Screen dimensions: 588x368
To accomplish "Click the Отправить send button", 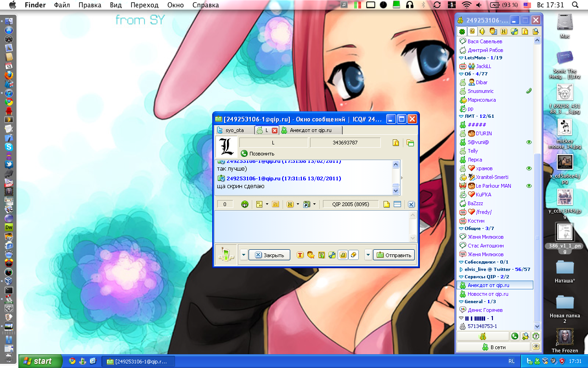I will [394, 255].
